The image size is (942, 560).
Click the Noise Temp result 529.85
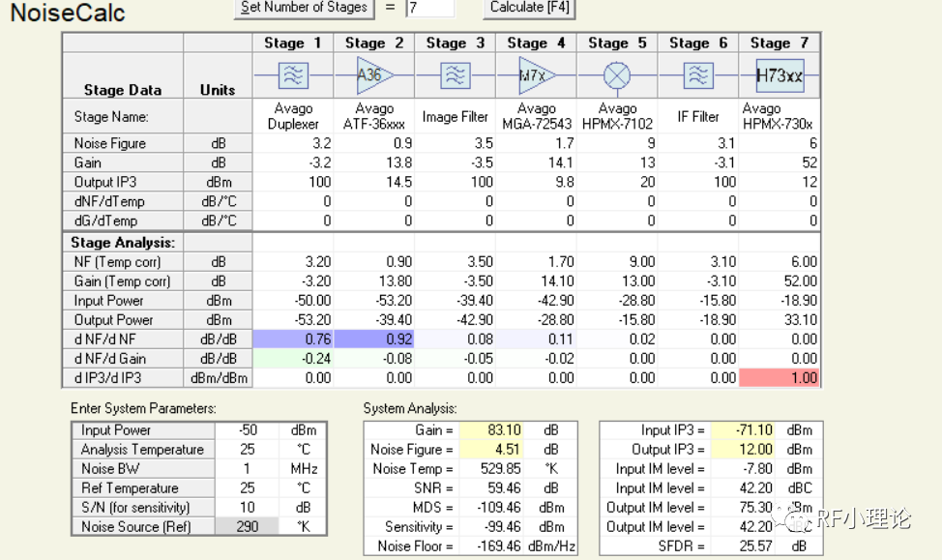coord(490,469)
